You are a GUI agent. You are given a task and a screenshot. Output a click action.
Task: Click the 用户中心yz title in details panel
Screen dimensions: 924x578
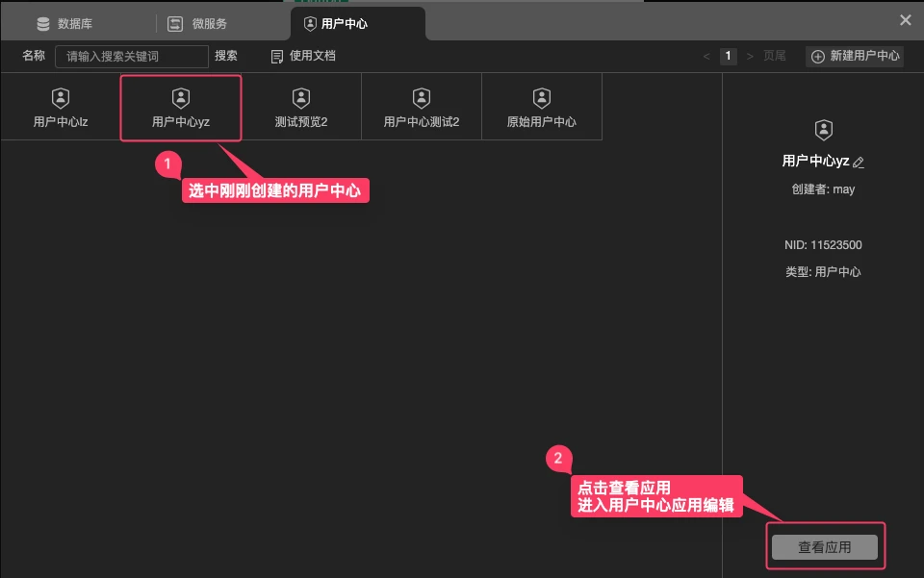click(x=815, y=161)
